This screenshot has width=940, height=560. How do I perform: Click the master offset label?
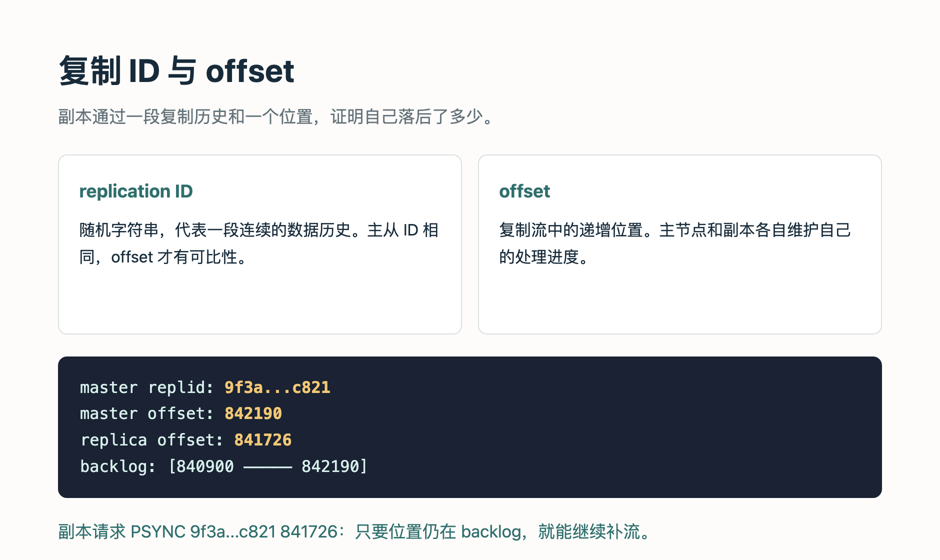147,413
